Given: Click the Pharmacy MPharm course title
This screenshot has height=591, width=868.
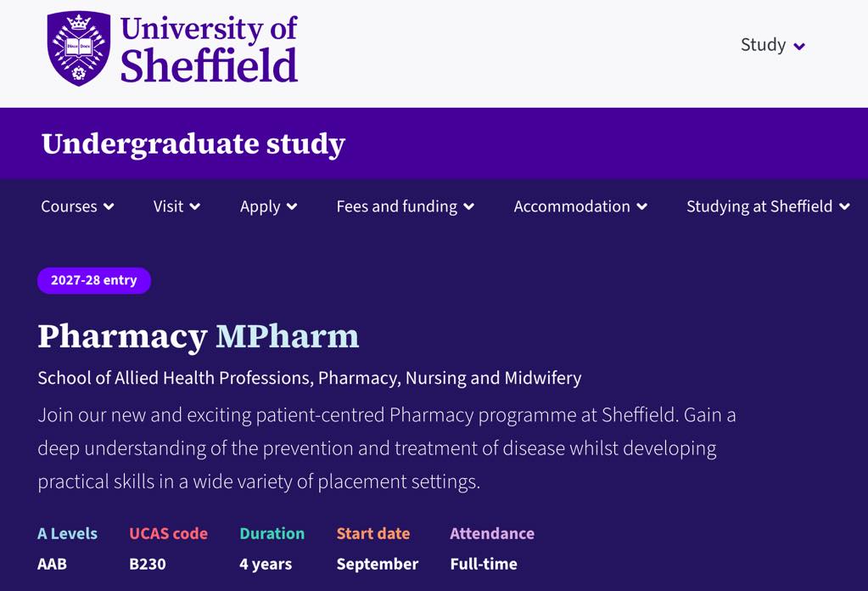Looking at the screenshot, I should click(199, 336).
